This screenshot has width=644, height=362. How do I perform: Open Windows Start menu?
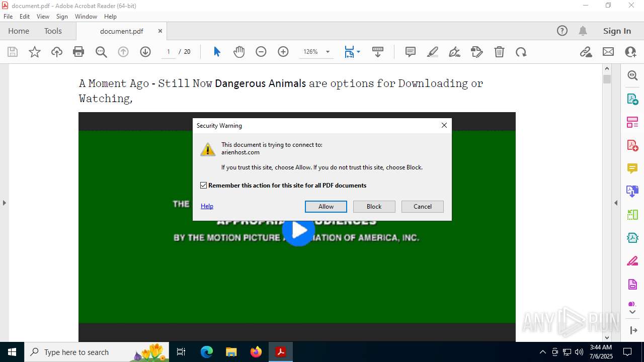pos(12,352)
